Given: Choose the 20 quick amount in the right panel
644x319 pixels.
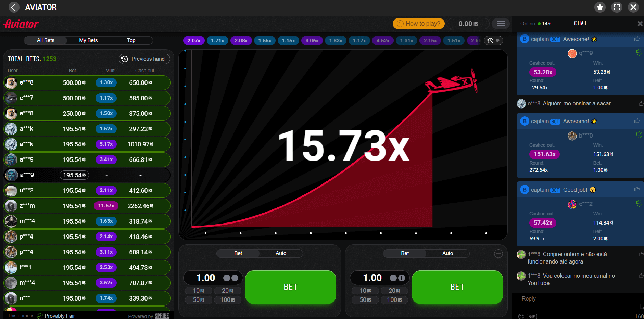Looking at the screenshot, I should click(394, 291).
